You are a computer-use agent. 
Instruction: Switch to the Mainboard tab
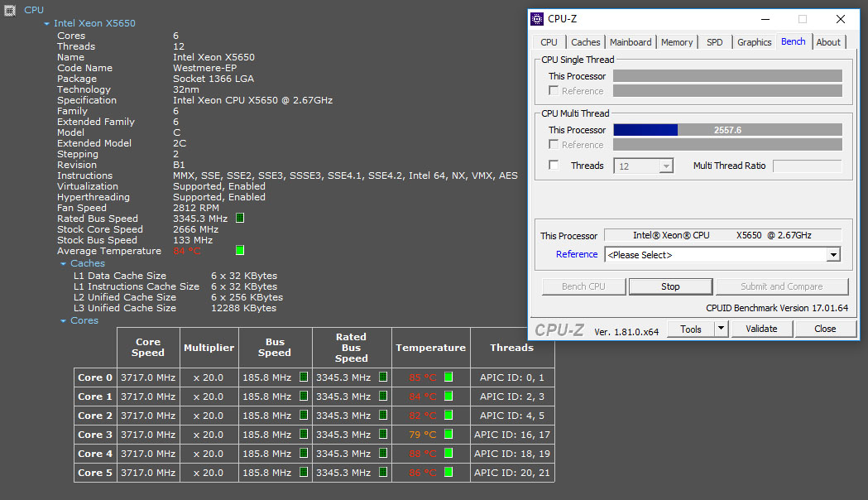(x=631, y=42)
